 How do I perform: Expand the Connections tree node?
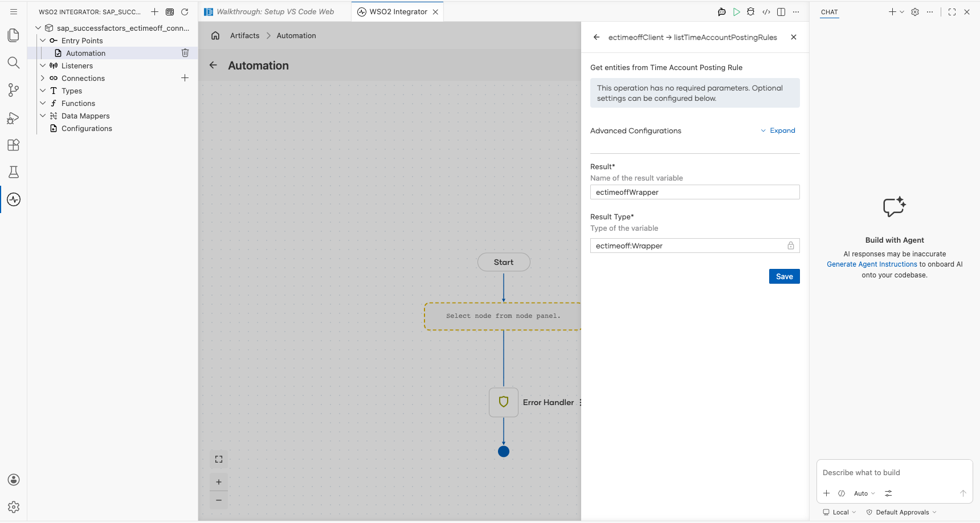[43, 78]
